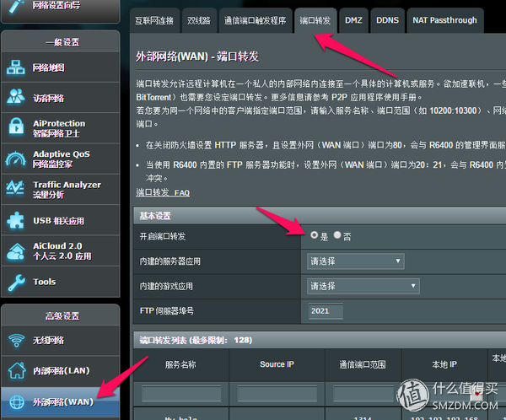Viewport: 506px width, 420px height.
Task: Open the 通信端口触发程序 tab
Action: (256, 20)
